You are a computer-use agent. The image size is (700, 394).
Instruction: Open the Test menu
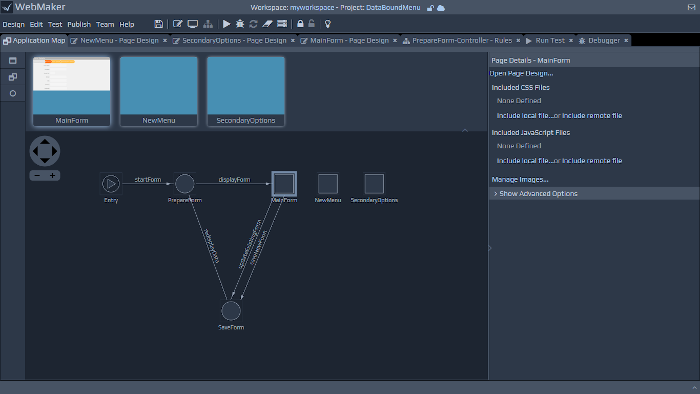(x=55, y=25)
